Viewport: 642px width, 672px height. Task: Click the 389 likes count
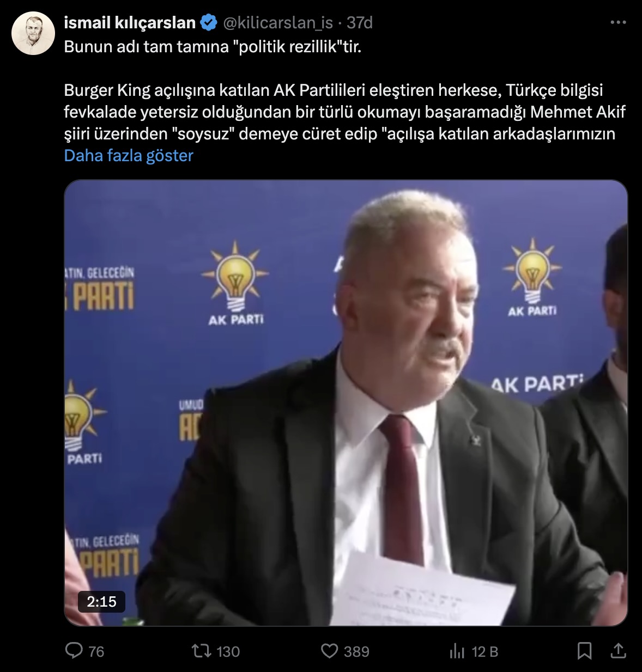pyautogui.click(x=356, y=651)
